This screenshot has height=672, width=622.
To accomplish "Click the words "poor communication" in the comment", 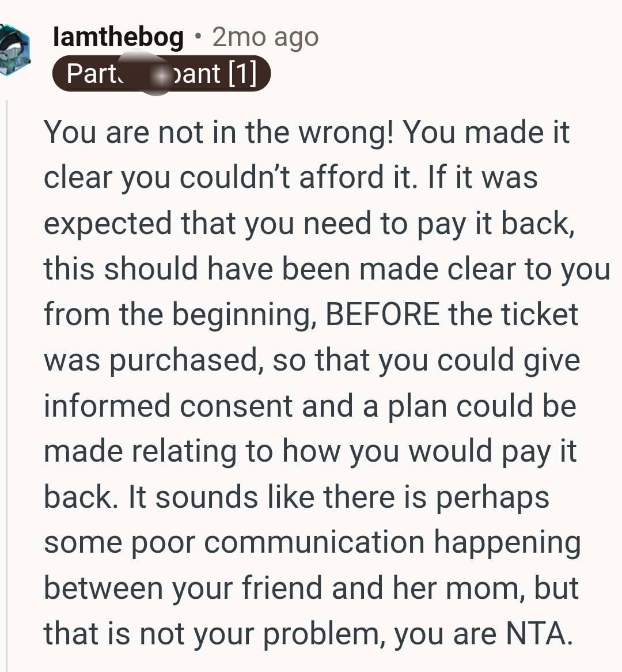I will tap(277, 542).
